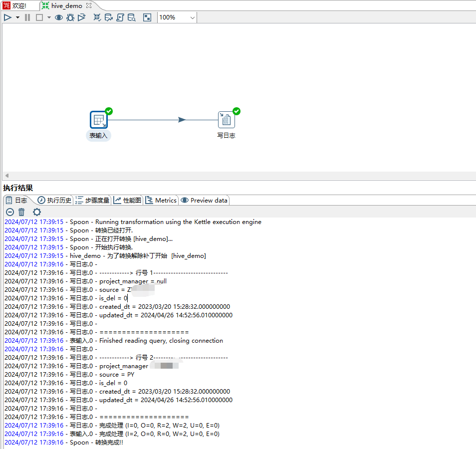Debug the transformation using the bug icon
This screenshot has height=449, width=476.
tap(70, 17)
